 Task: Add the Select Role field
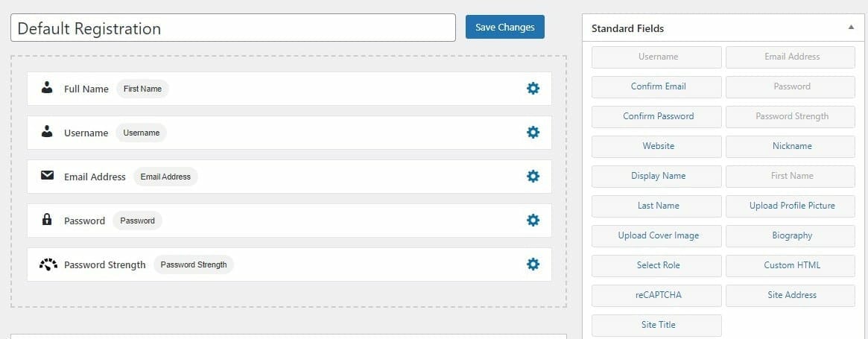(656, 265)
